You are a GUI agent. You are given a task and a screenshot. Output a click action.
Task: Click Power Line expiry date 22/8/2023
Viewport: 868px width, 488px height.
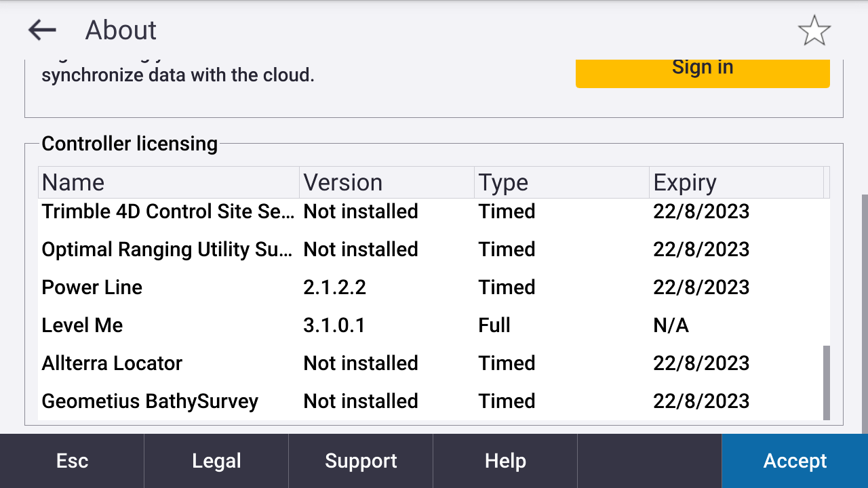[x=701, y=287]
